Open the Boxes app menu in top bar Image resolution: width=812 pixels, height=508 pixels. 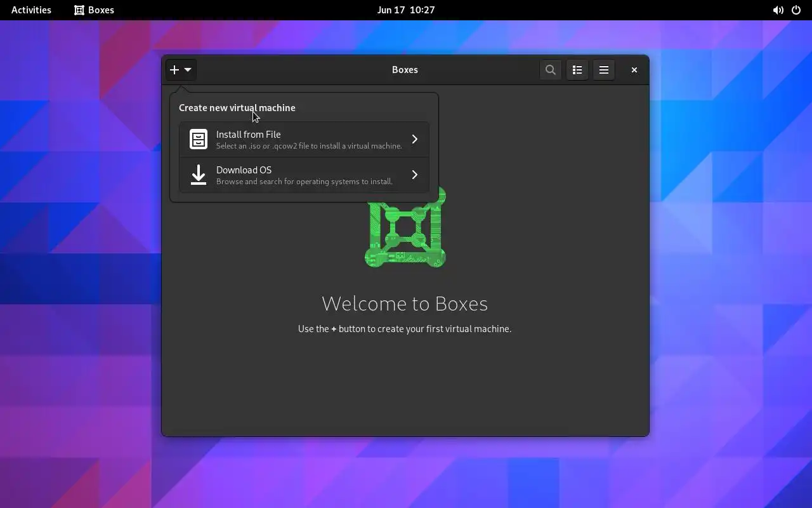click(x=94, y=10)
